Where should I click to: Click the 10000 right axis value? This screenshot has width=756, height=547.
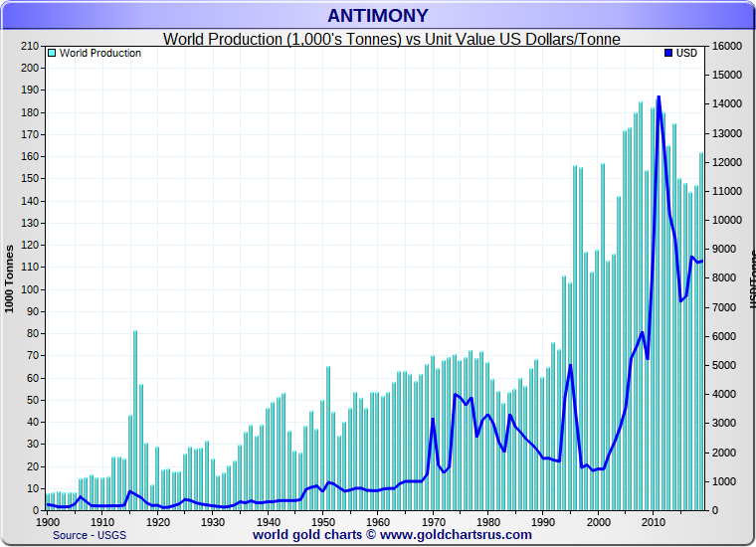tap(726, 220)
